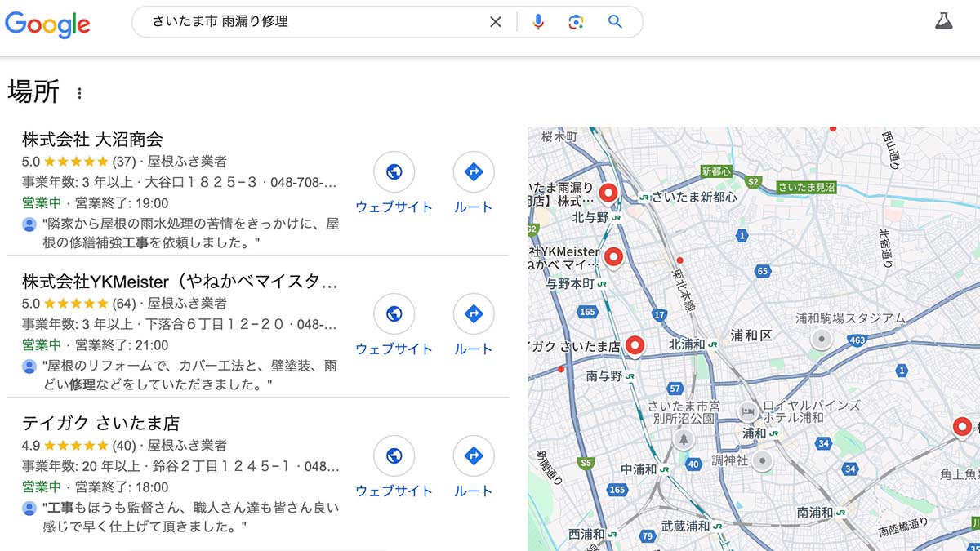This screenshot has height=551, width=980.
Task: Click the 北浦和 station label on map
Action: click(686, 344)
